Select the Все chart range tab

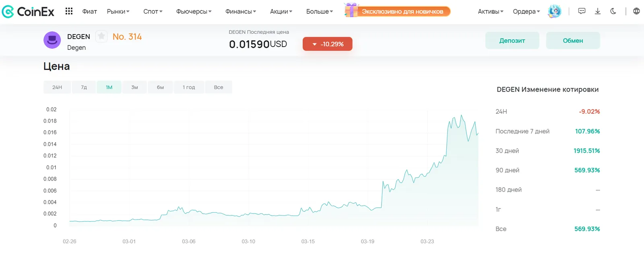[x=219, y=87]
